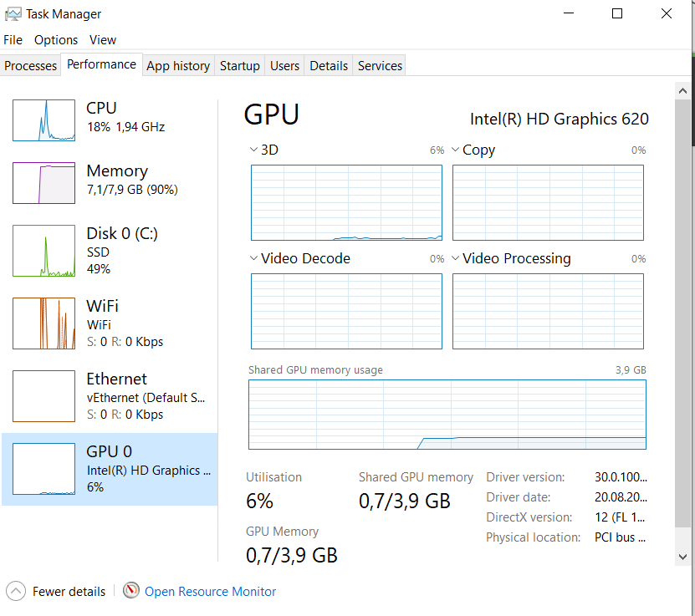
Task: Select the Ethernet graph thumbnail
Action: point(43,396)
